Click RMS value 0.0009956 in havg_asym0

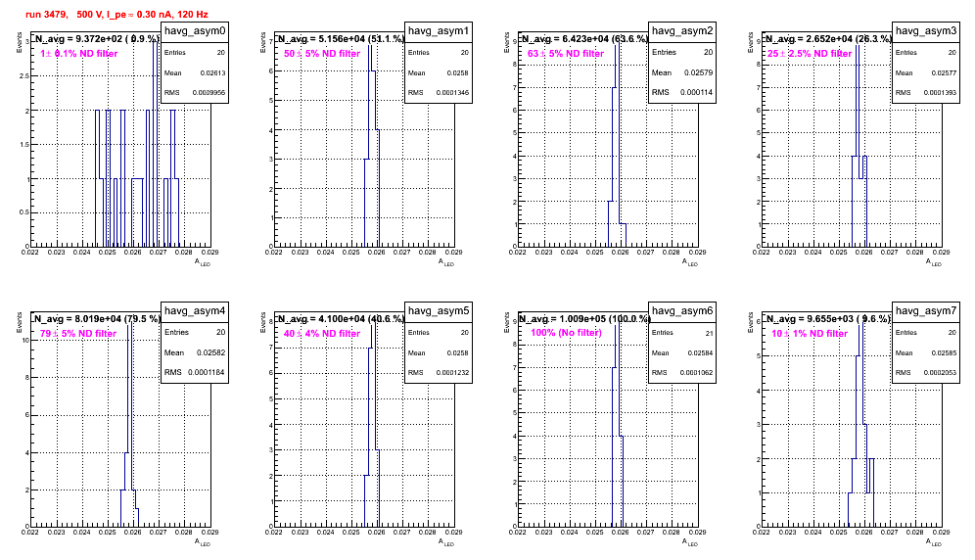click(209, 93)
